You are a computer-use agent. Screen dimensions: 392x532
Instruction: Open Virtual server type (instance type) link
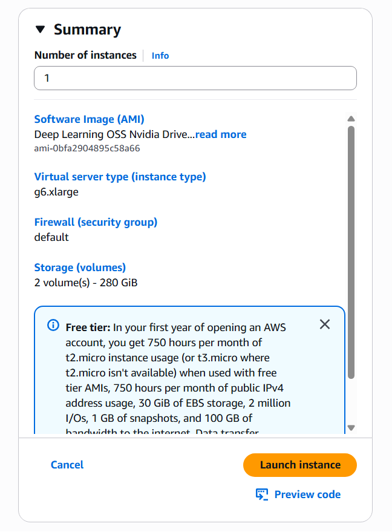point(120,177)
